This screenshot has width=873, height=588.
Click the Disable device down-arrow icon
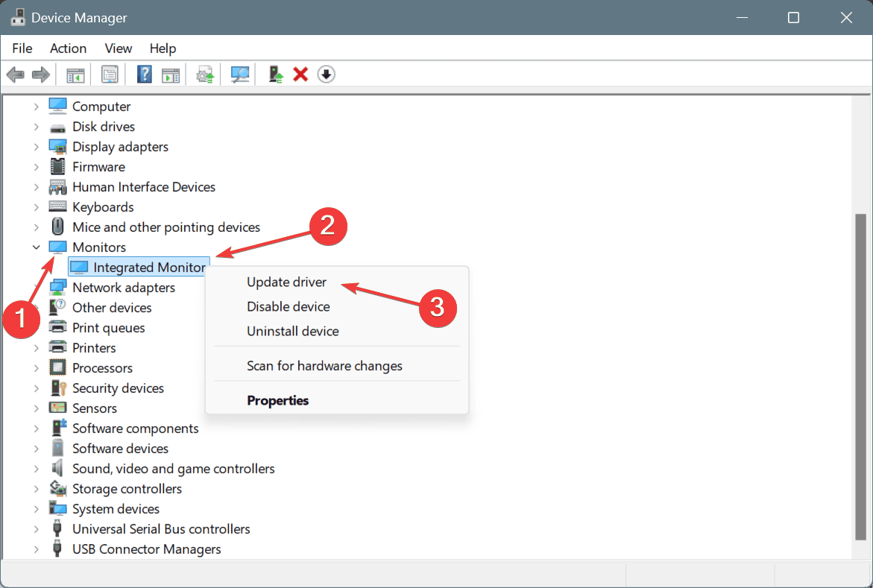coord(326,75)
